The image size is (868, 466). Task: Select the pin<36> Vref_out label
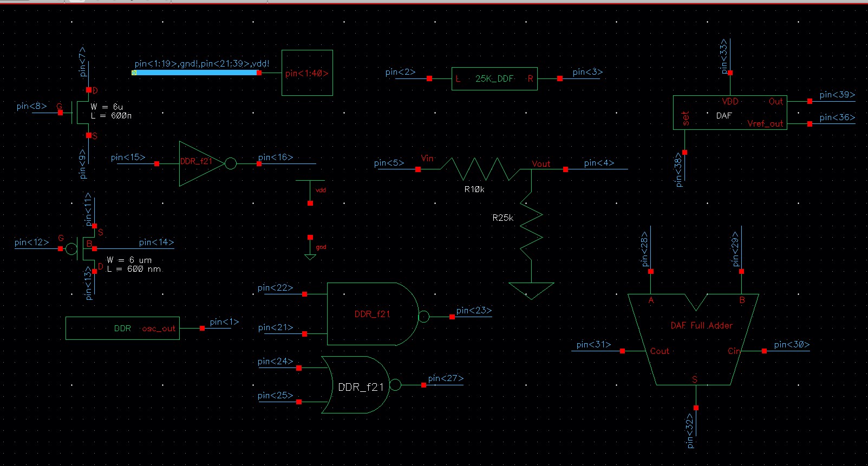[837, 117]
